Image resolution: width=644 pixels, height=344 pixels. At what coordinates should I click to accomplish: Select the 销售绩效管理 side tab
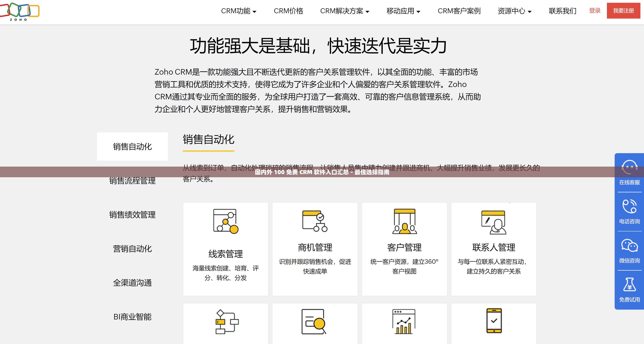132,215
